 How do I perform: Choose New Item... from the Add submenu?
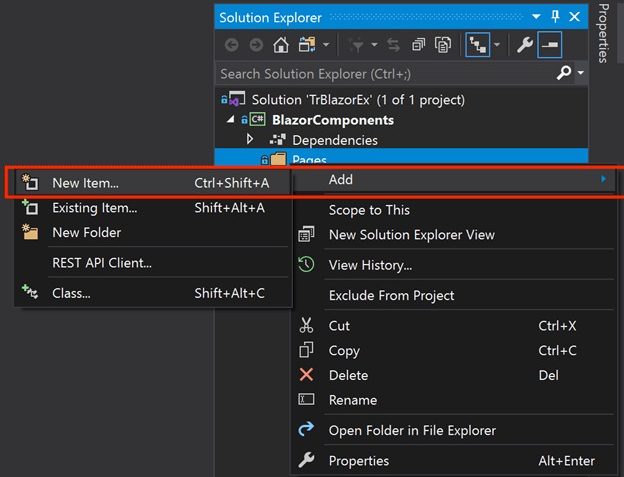[x=85, y=183]
